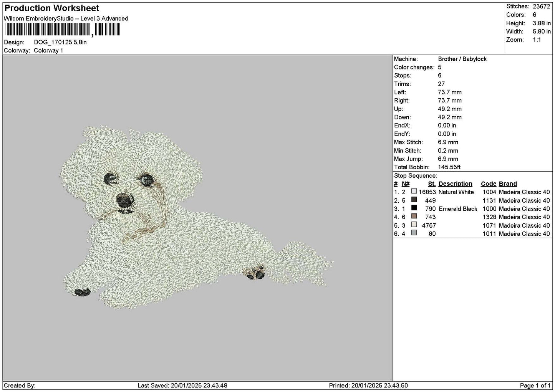Click 'Wilcom EmbroideryStudio – Level 3 Advanced' text
This screenshot has width=555, height=392.
(x=66, y=18)
